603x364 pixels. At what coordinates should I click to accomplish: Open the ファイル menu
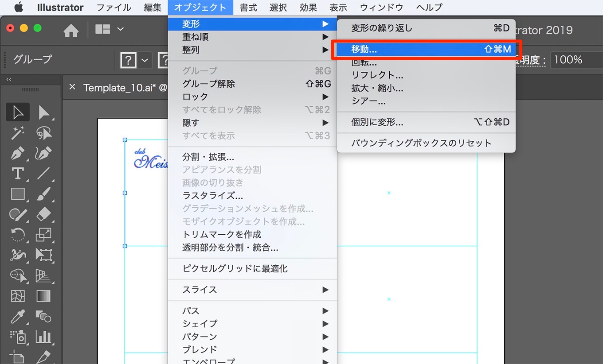[x=114, y=8]
